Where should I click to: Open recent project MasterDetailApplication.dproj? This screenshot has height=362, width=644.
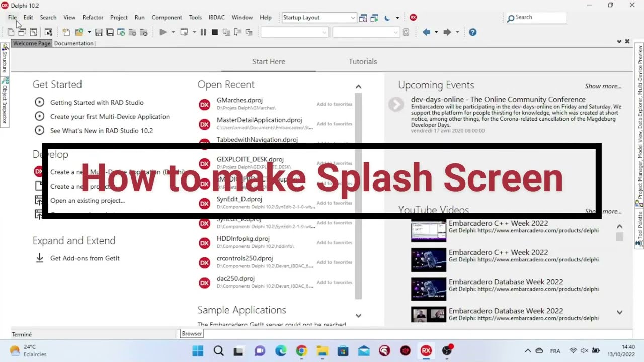(x=259, y=120)
